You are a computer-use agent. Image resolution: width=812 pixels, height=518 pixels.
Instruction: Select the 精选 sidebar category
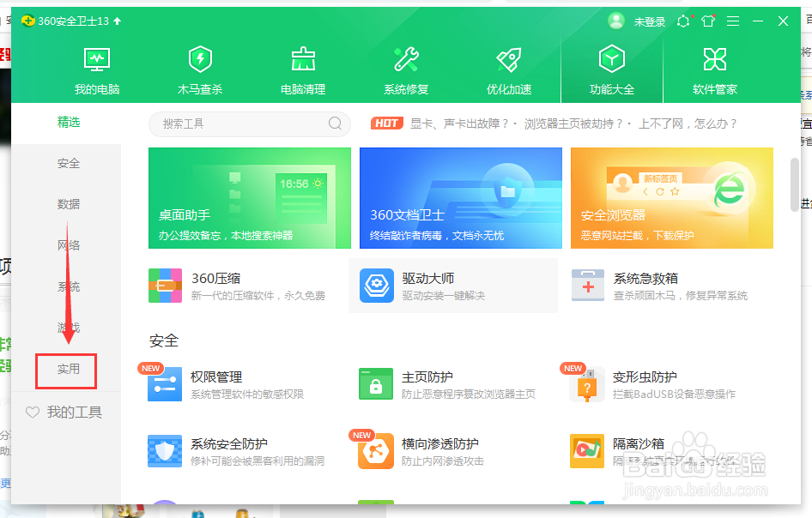[69, 122]
